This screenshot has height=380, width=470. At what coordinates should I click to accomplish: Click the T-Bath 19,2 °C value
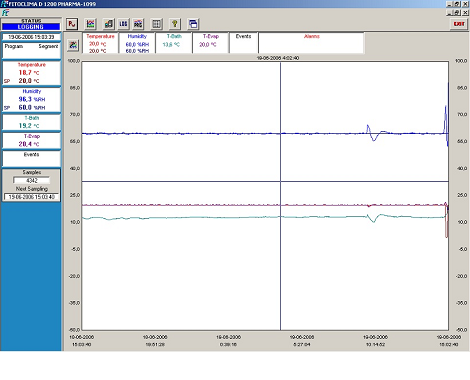29,126
